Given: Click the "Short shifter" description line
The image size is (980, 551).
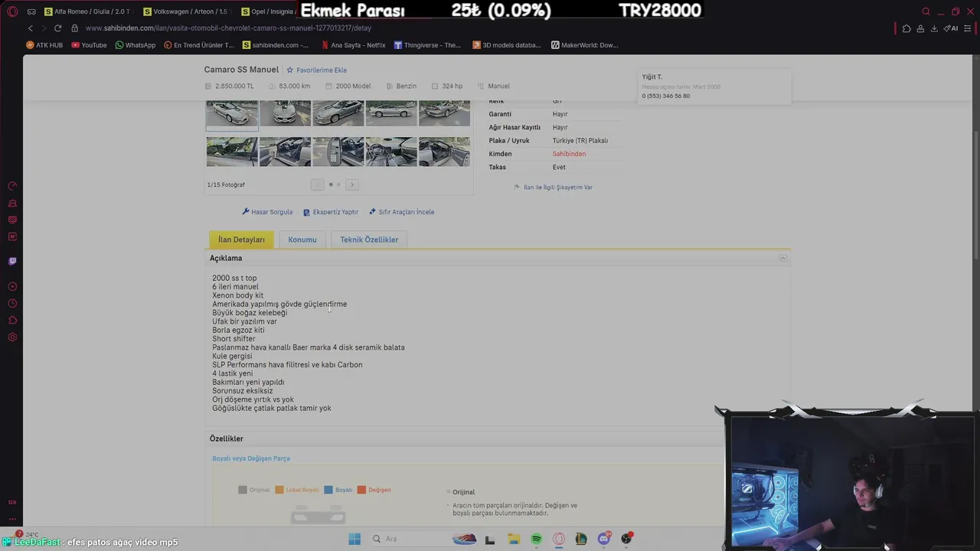Looking at the screenshot, I should [234, 339].
